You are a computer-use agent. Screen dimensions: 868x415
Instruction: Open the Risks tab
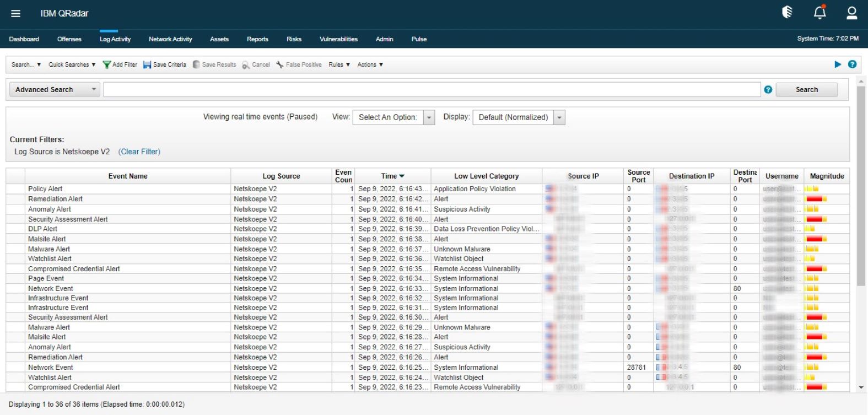pos(294,39)
